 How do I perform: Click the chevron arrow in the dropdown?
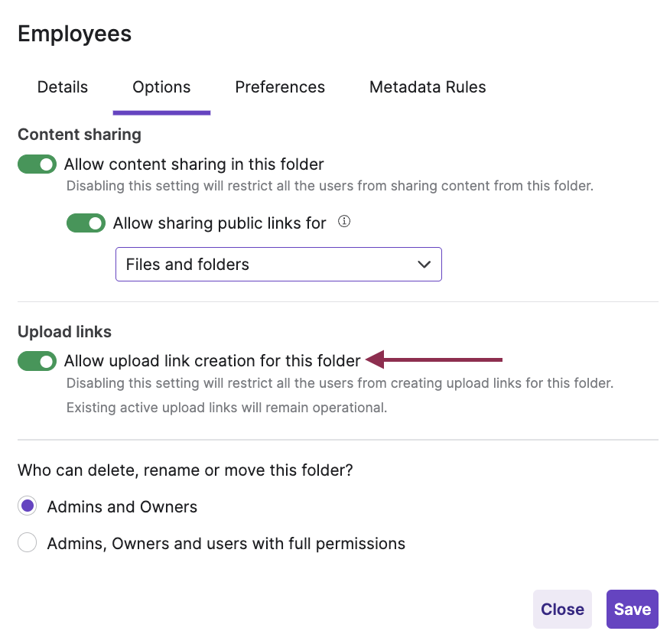(x=424, y=265)
